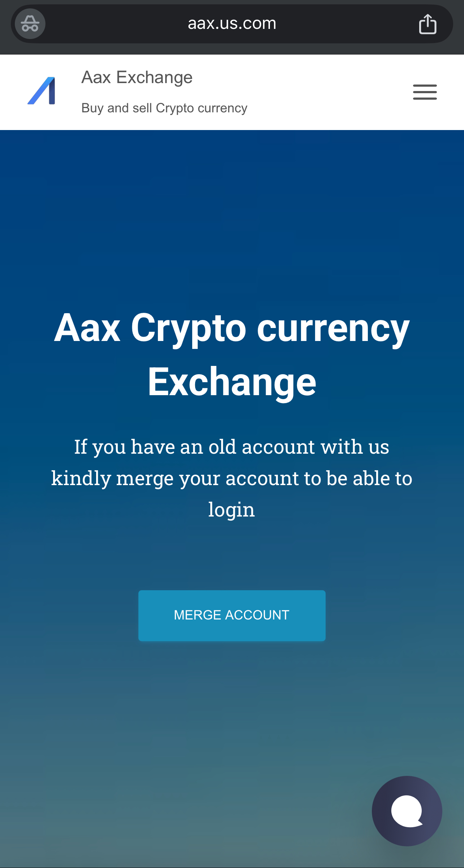The width and height of the screenshot is (464, 868).
Task: Click the word login in the paragraph
Action: click(232, 510)
